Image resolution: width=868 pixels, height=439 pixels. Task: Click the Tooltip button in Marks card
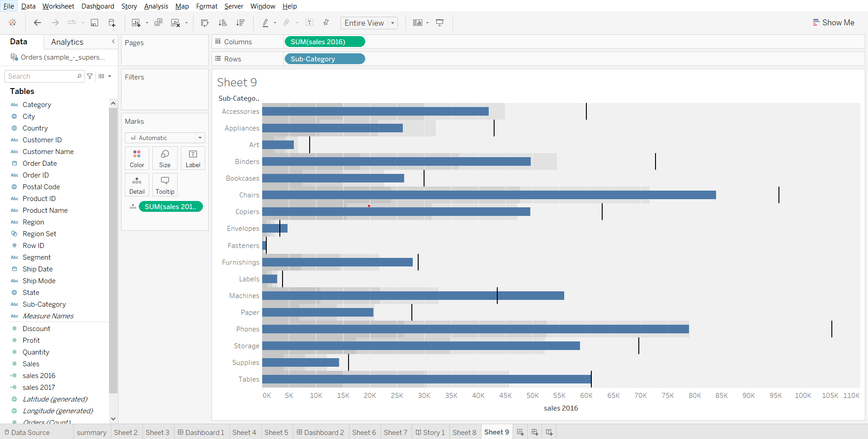point(165,185)
